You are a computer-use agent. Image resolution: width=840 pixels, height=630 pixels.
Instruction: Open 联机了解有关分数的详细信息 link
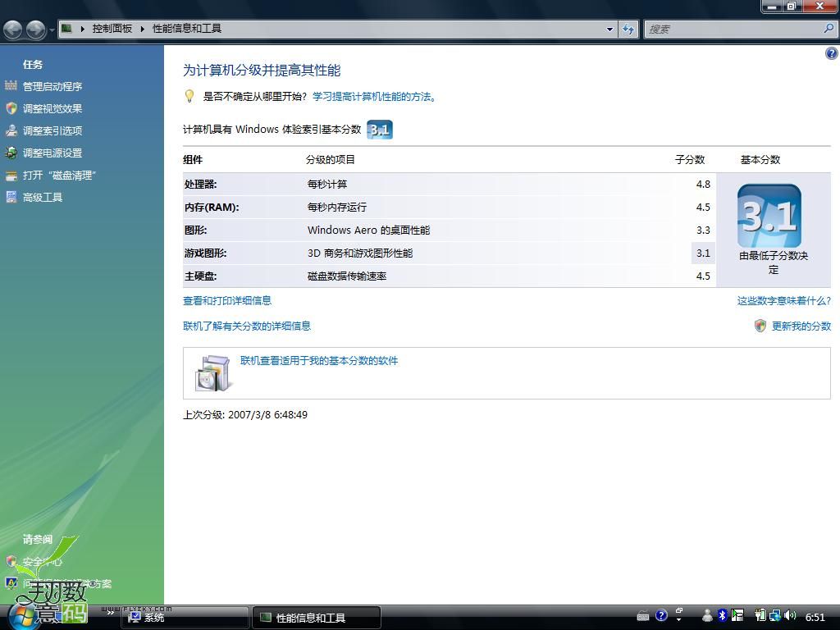click(x=247, y=326)
